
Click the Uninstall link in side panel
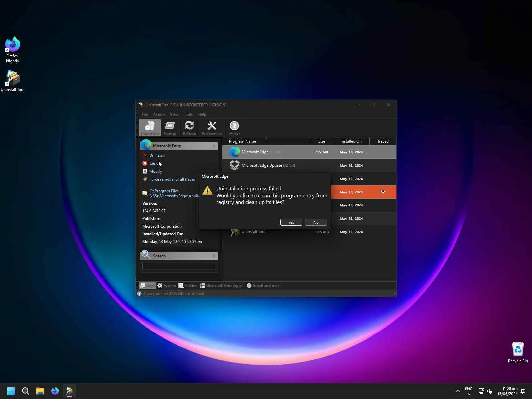pyautogui.click(x=157, y=155)
